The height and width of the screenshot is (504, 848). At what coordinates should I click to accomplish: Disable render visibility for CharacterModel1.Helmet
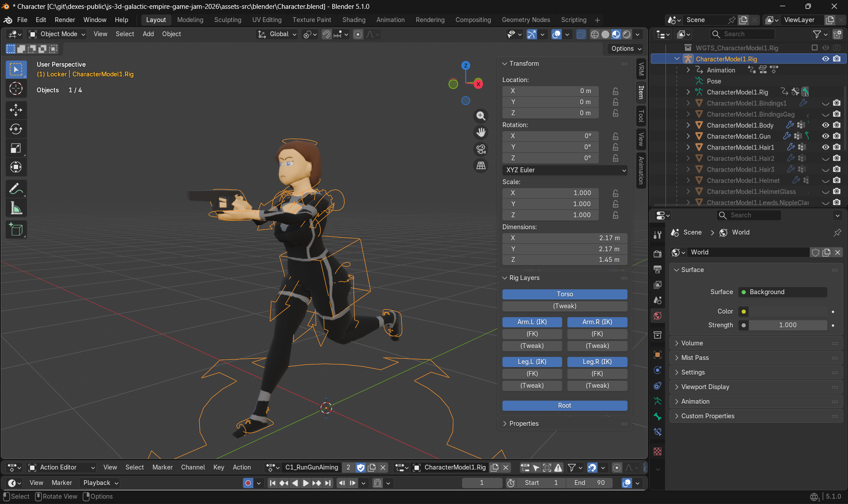(x=837, y=180)
